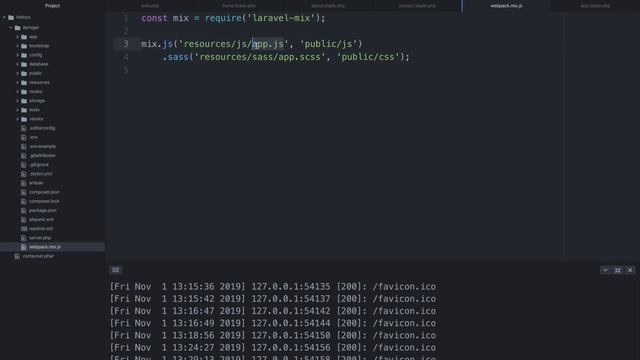Screen dimensions: 640x360
Task: Switch to the home.blade.php tab
Action: click(x=239, y=6)
